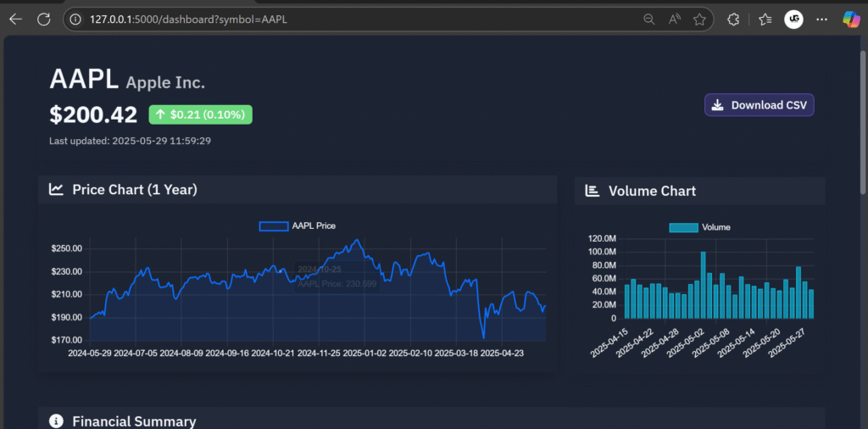
Task: Click the 2025-04-23 date label on price axis
Action: click(x=502, y=352)
